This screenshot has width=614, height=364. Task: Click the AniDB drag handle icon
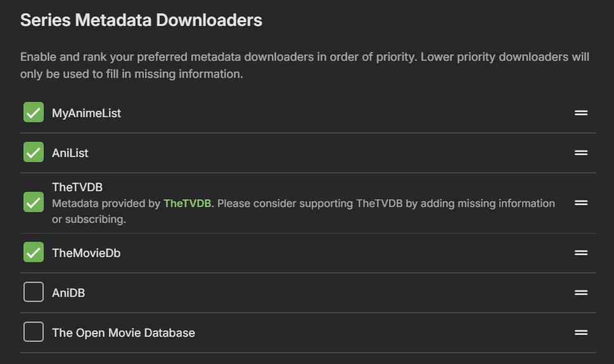tap(581, 292)
